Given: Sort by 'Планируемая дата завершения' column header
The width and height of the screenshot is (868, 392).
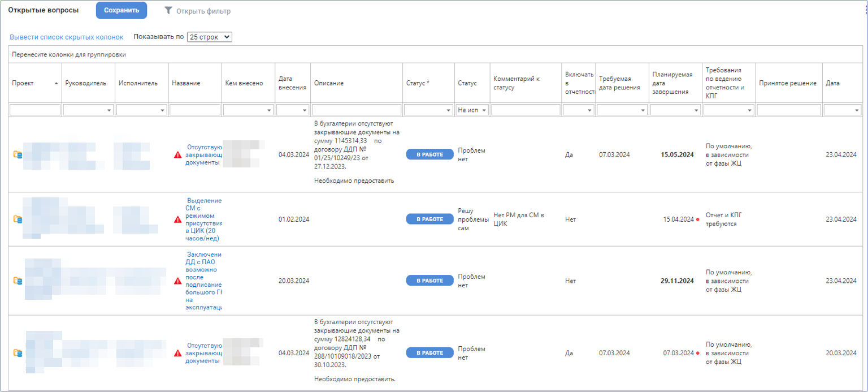Looking at the screenshot, I should point(672,83).
